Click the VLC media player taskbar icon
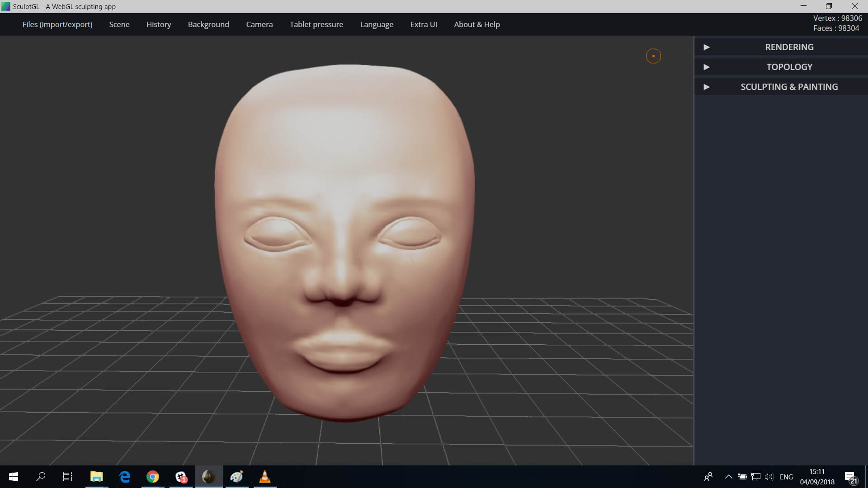868x488 pixels. (265, 477)
